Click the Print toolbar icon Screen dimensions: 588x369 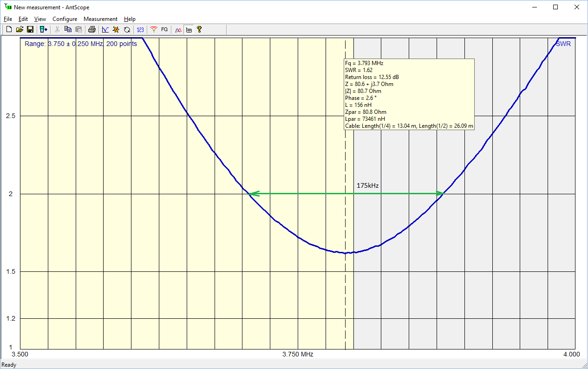point(92,30)
